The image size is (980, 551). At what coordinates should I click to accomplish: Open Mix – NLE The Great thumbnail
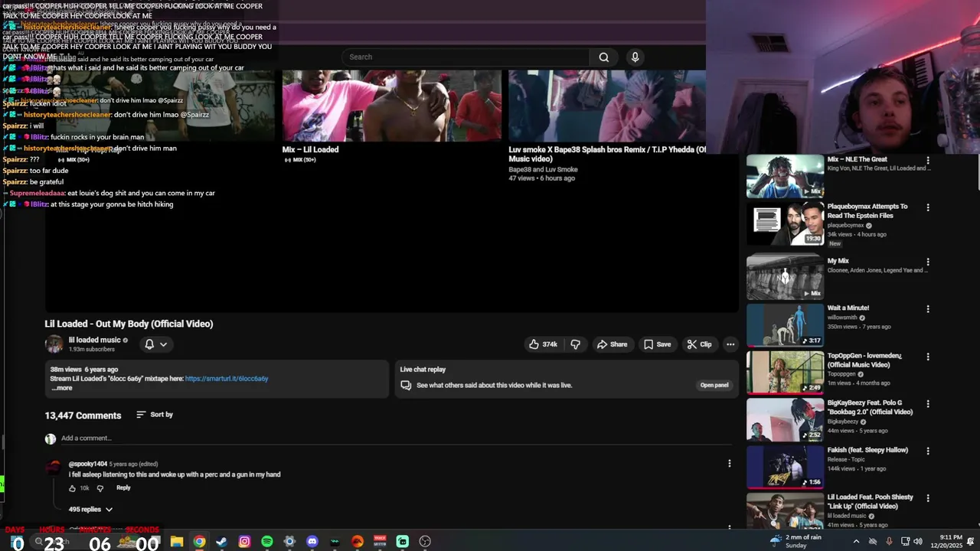(785, 176)
